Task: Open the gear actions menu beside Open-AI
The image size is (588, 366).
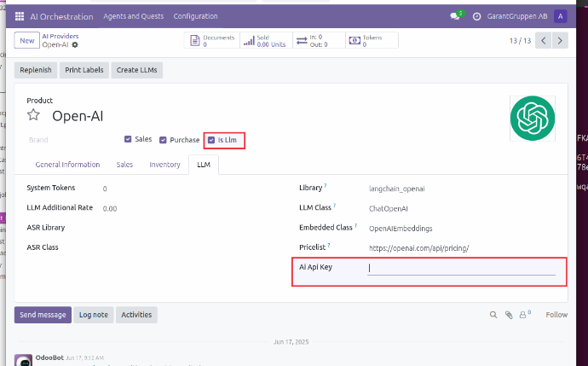Action: [75, 44]
